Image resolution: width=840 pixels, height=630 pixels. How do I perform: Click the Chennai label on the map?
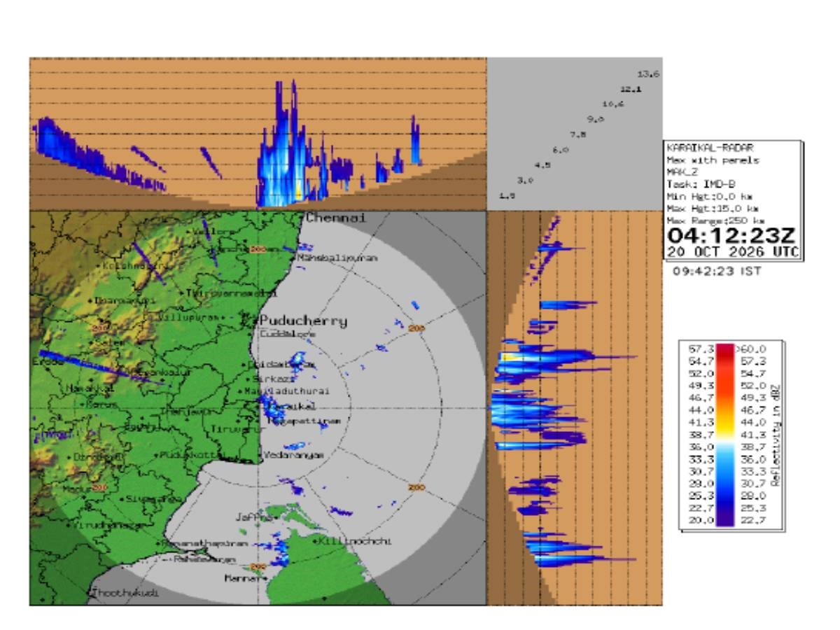point(336,218)
